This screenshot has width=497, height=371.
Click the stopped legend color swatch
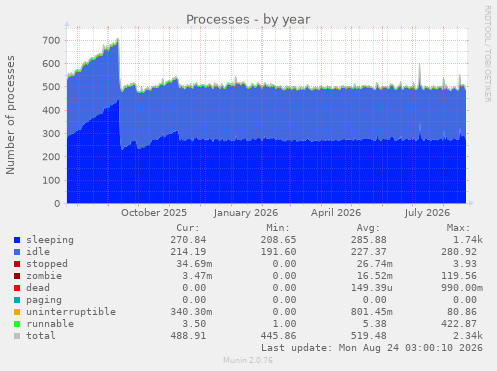(17, 264)
